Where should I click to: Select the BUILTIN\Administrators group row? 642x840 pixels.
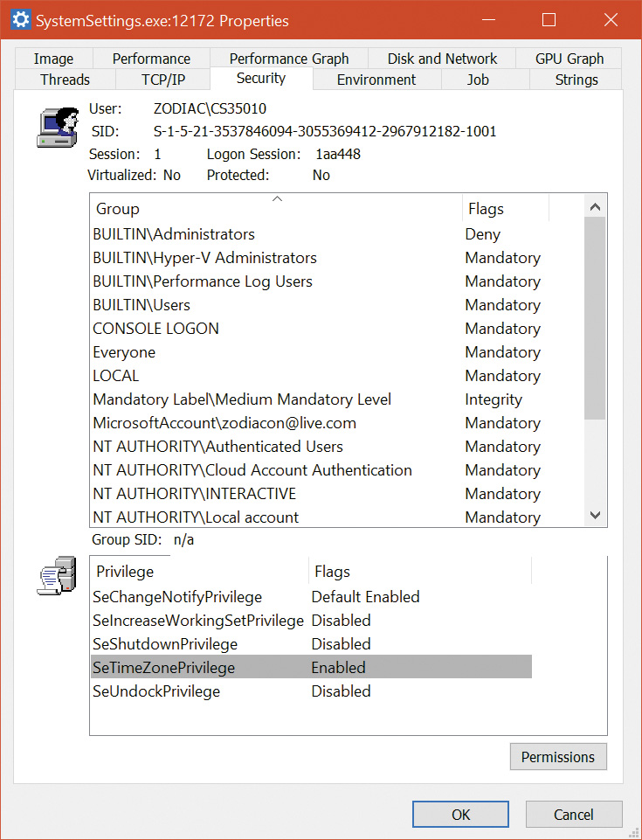click(x=174, y=234)
